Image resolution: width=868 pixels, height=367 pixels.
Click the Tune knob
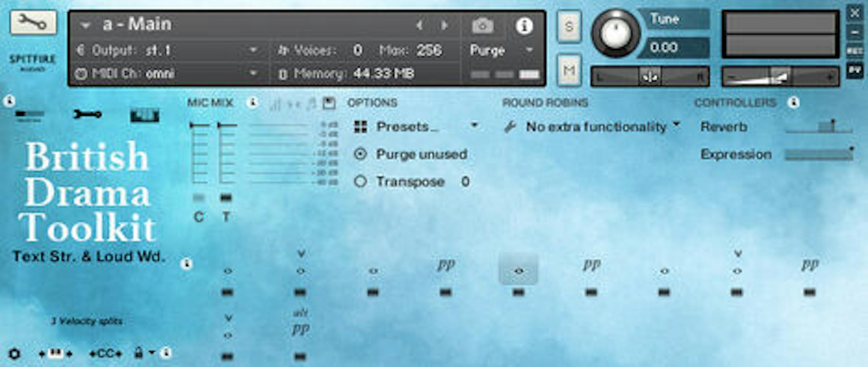(x=616, y=34)
